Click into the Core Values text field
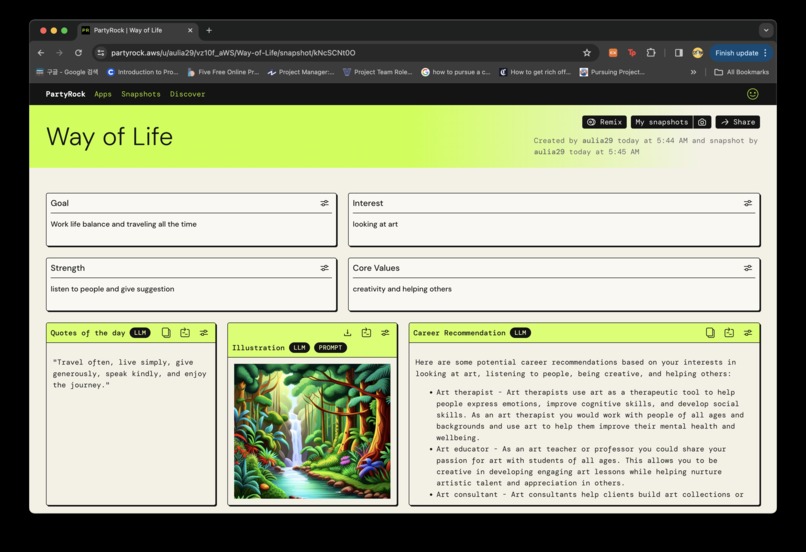Screen dimensions: 806x552 554,289
